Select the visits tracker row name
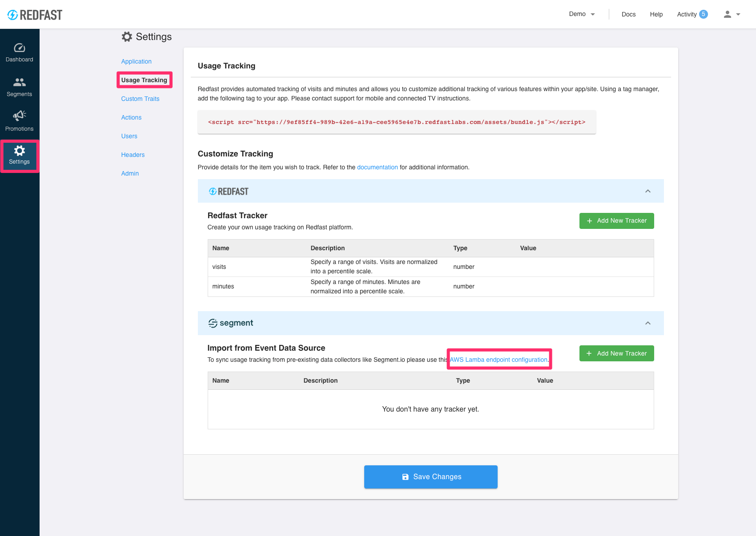The width and height of the screenshot is (756, 536). click(219, 267)
